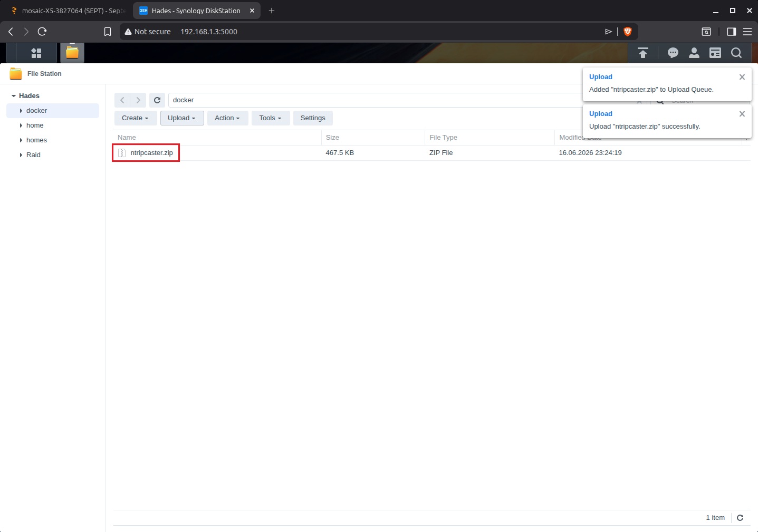Open the upload queue arrow icon
The height and width of the screenshot is (532, 758).
point(643,53)
